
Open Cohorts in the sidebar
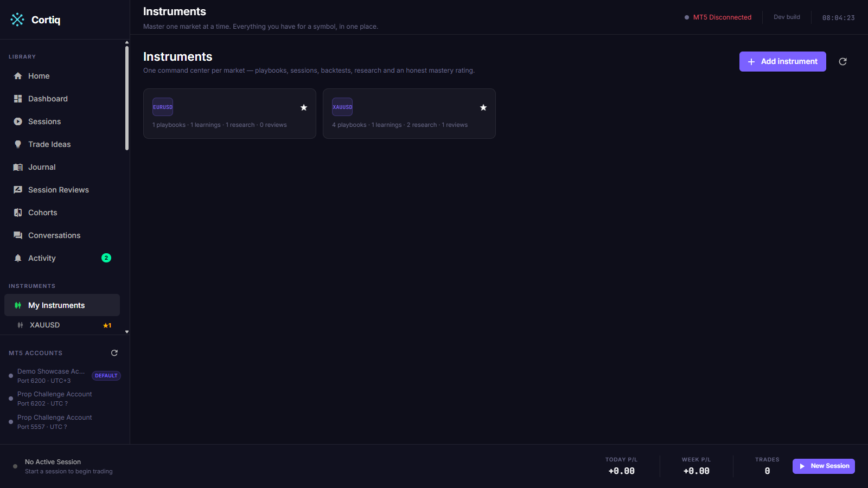tap(62, 213)
